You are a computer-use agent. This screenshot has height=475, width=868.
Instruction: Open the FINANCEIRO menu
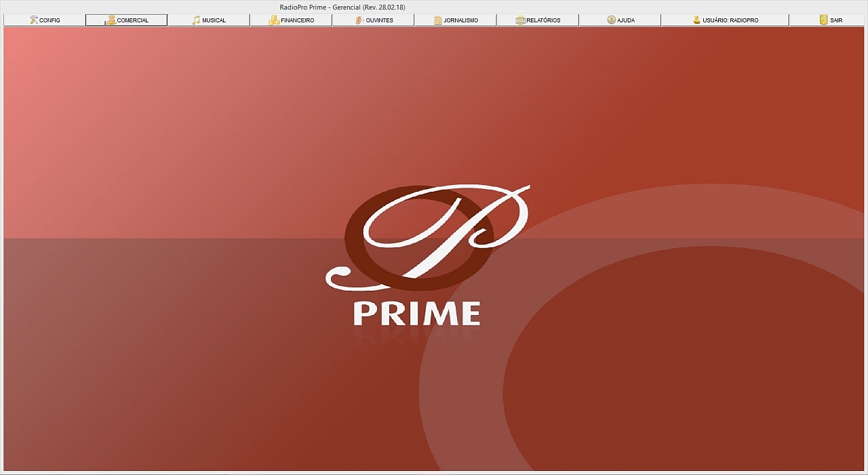point(291,20)
